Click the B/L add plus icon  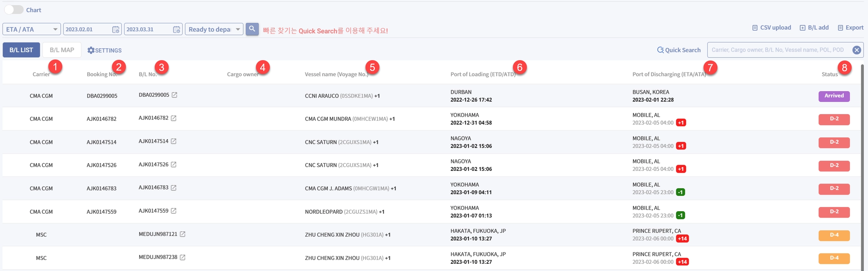click(x=802, y=28)
